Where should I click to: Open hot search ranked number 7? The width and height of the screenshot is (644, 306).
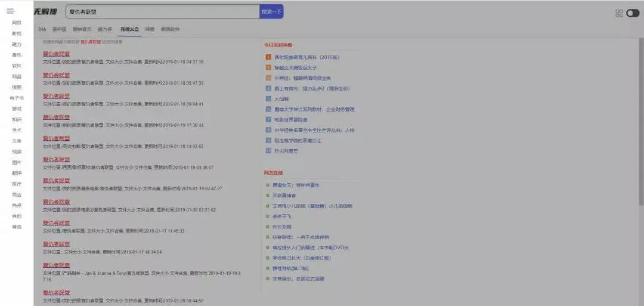click(x=291, y=119)
